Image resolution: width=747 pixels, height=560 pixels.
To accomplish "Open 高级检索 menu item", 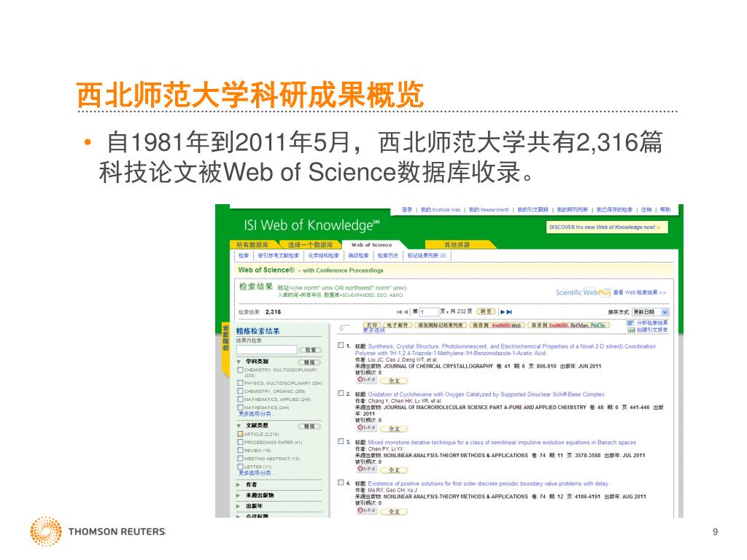I will 358,256.
